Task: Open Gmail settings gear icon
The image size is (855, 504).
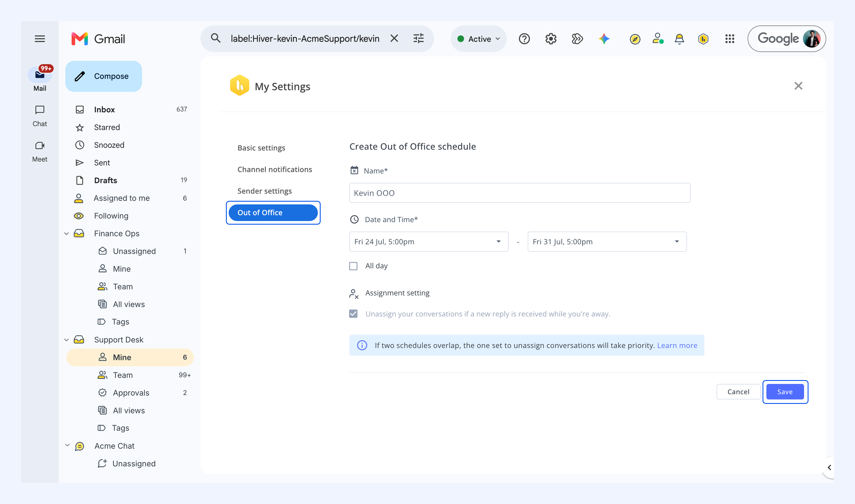Action: pos(551,39)
